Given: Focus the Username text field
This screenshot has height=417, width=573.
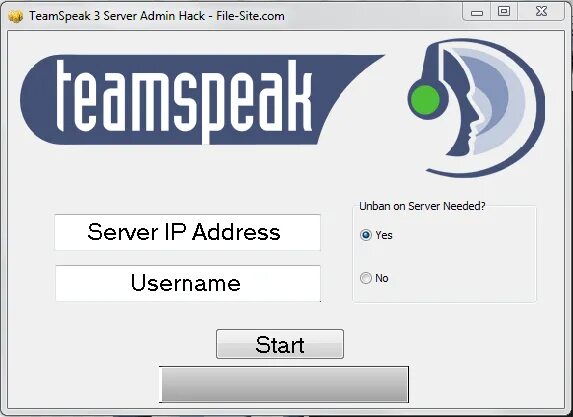Looking at the screenshot, I should pos(188,283).
